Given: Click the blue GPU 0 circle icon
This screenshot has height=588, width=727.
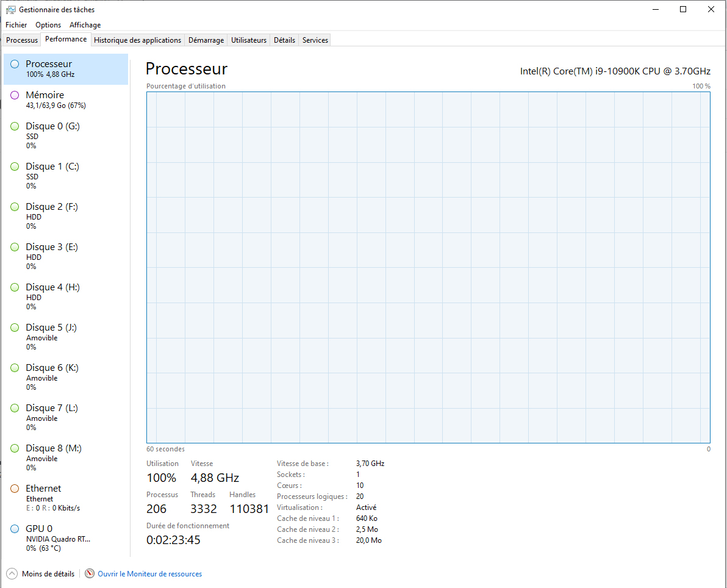Looking at the screenshot, I should point(15,529).
